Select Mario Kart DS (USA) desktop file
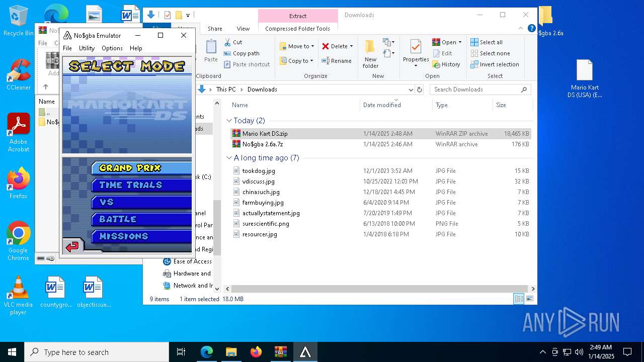 [x=585, y=78]
